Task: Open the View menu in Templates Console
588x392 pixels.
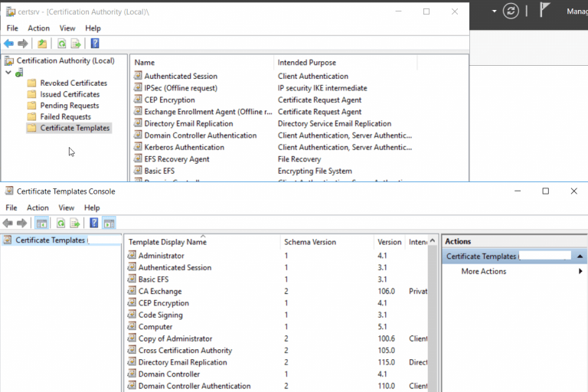Action: 67,207
